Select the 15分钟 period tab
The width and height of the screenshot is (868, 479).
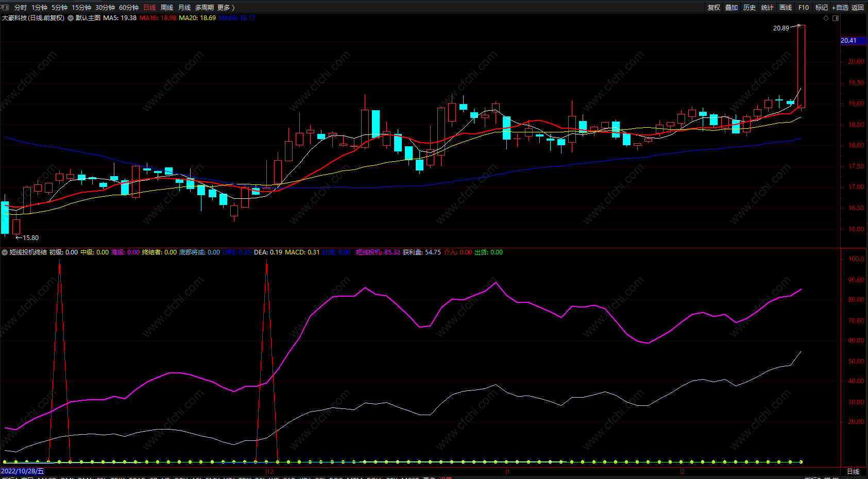coord(81,7)
